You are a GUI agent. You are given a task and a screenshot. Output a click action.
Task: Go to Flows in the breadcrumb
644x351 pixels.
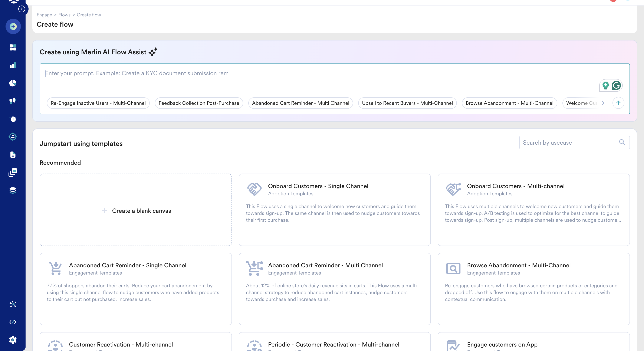point(64,15)
